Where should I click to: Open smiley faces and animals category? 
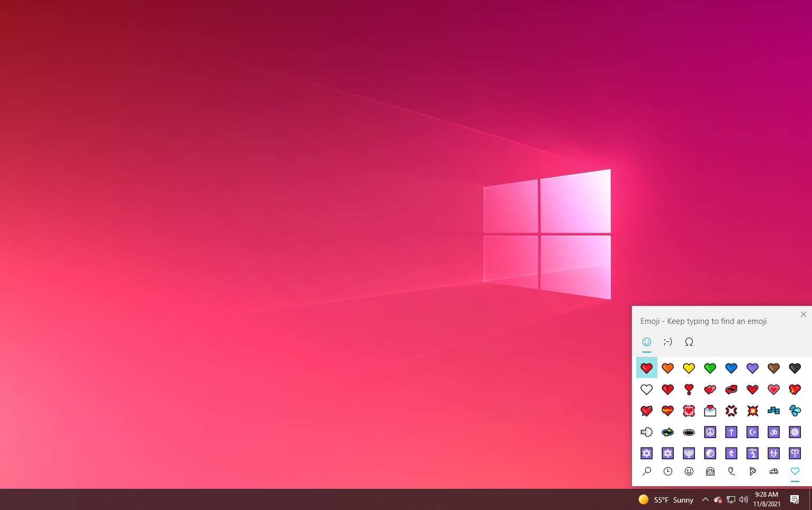[x=689, y=471]
